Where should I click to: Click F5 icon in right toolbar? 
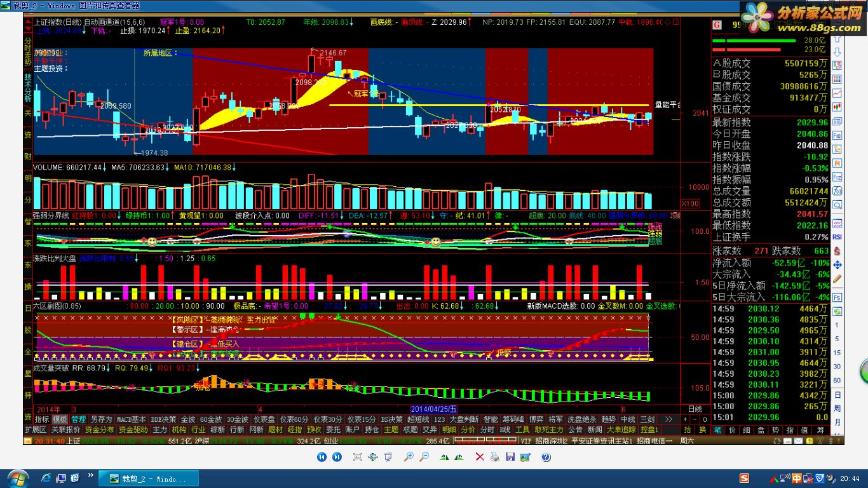tap(837, 297)
